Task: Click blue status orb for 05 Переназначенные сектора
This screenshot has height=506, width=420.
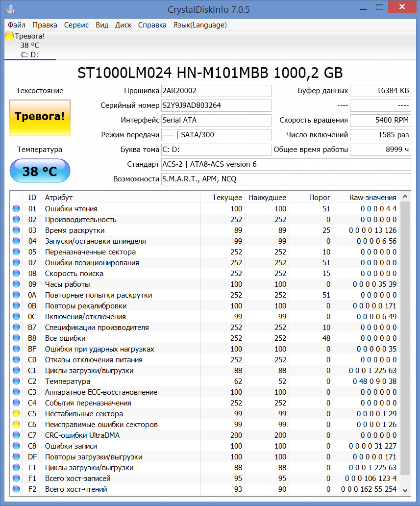Action: (x=16, y=252)
